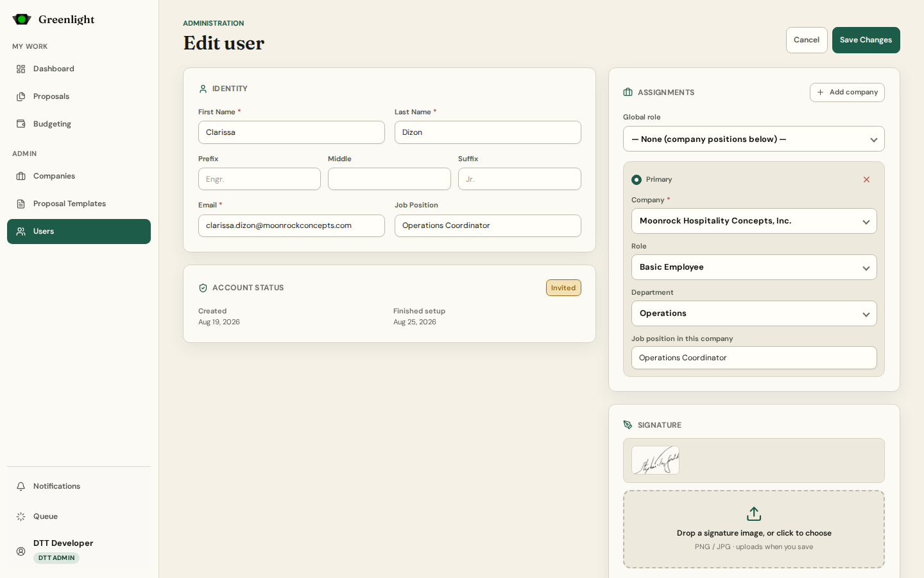Click the Invited status badge
Screen dimensions: 924x578
563,288
